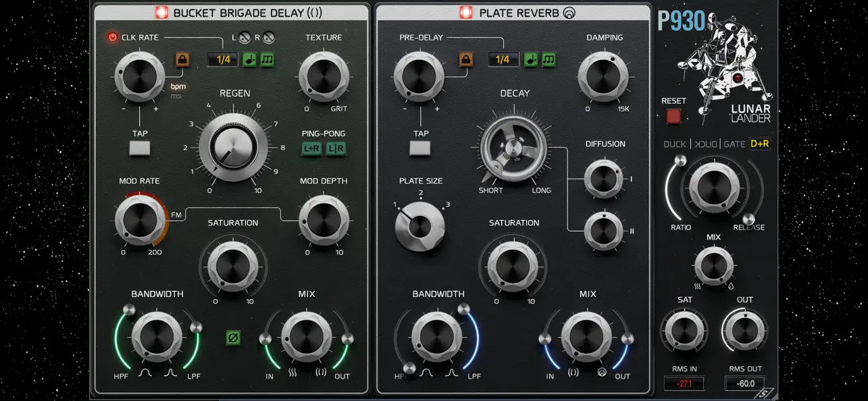Click the DIFFUSION II knob
868x401 pixels.
click(x=605, y=231)
